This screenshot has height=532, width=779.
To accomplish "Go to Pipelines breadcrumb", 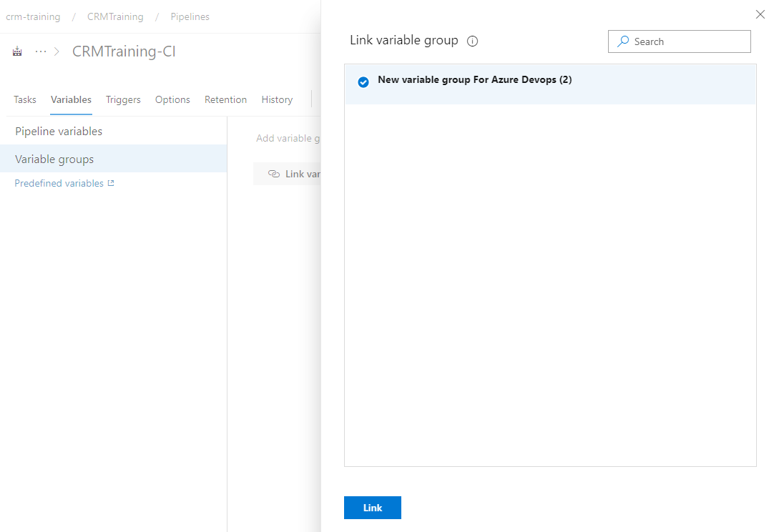I will pyautogui.click(x=190, y=17).
